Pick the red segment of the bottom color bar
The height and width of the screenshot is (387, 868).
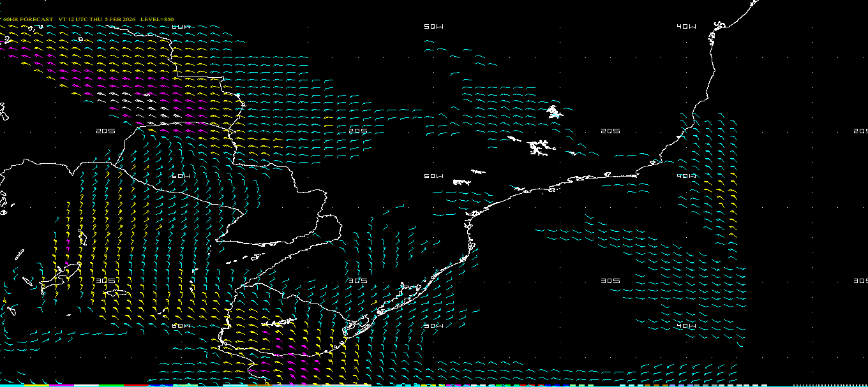coord(136,385)
